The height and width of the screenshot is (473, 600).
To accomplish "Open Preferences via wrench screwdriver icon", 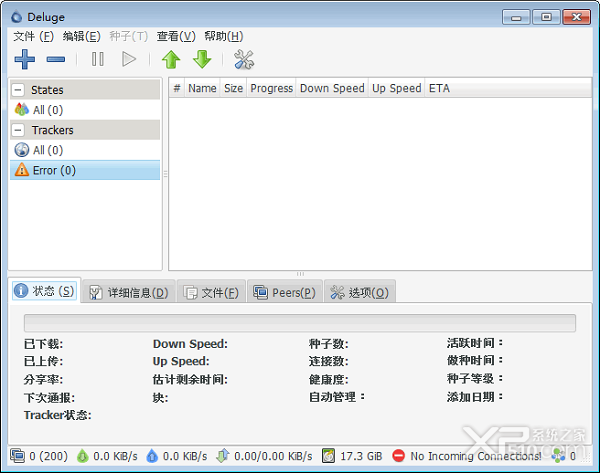I will (244, 59).
